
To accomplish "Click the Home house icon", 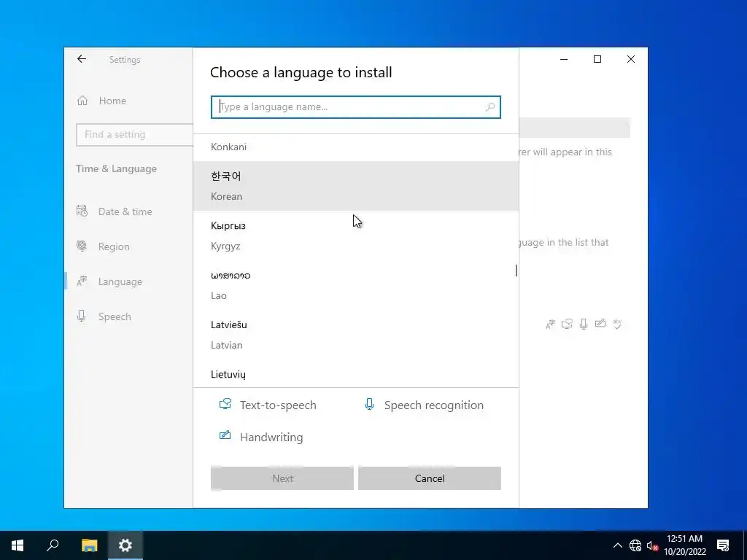I will (82, 101).
